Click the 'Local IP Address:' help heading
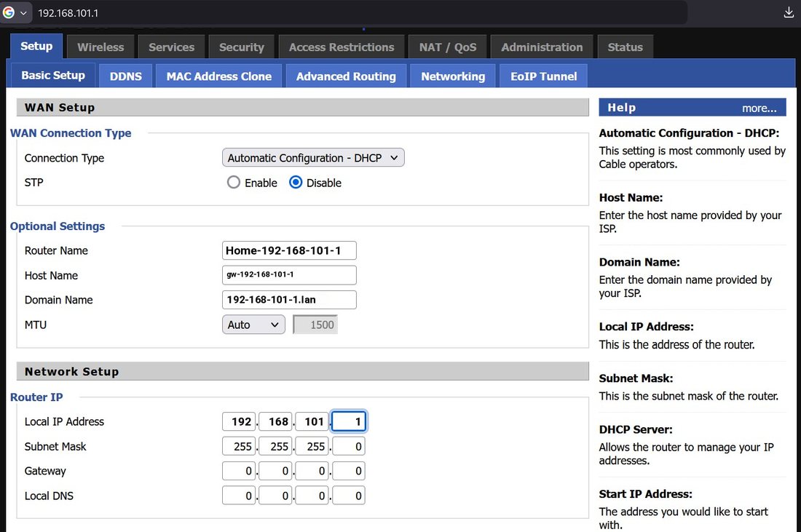The image size is (801, 532). 646,327
